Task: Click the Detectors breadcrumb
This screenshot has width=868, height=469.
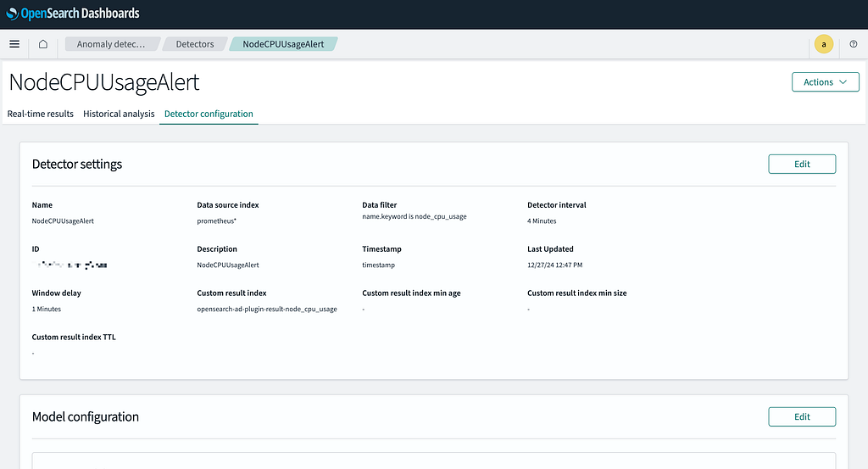Action: coord(195,44)
